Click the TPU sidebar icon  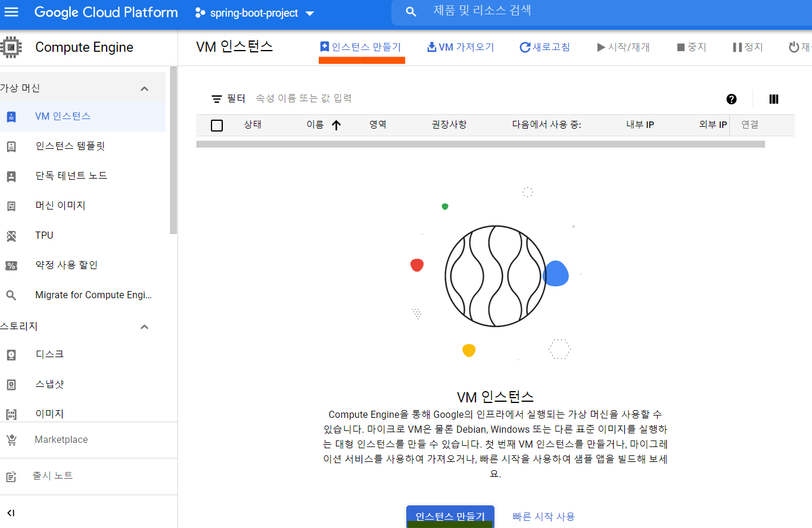click(x=11, y=236)
